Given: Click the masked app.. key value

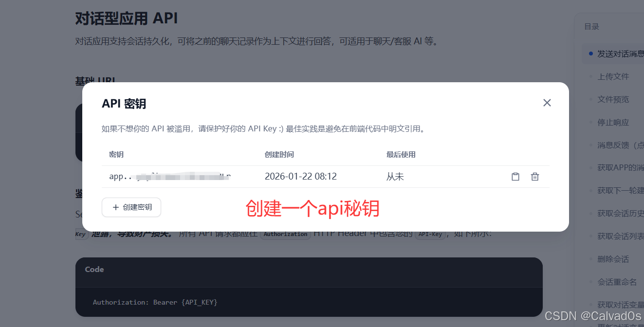Looking at the screenshot, I should click(170, 177).
